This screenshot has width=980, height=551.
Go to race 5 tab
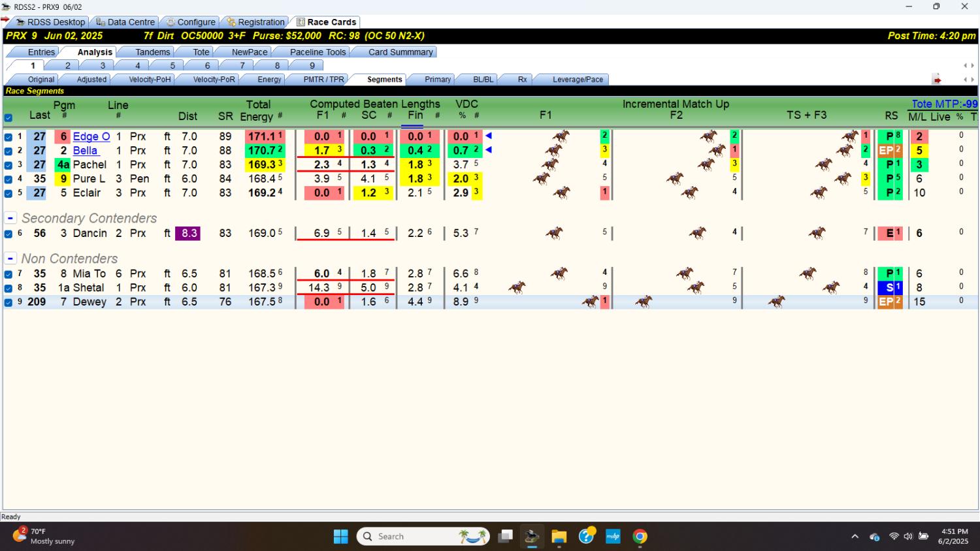pos(172,65)
